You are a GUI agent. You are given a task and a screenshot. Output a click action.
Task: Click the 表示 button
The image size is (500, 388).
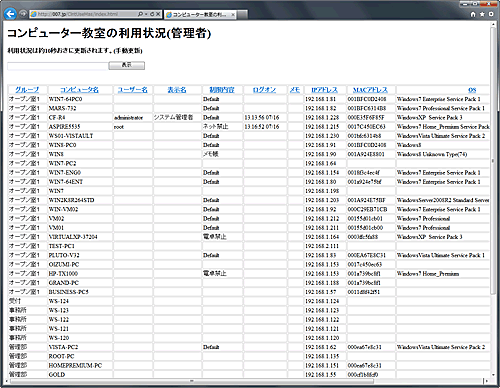tap(127, 65)
